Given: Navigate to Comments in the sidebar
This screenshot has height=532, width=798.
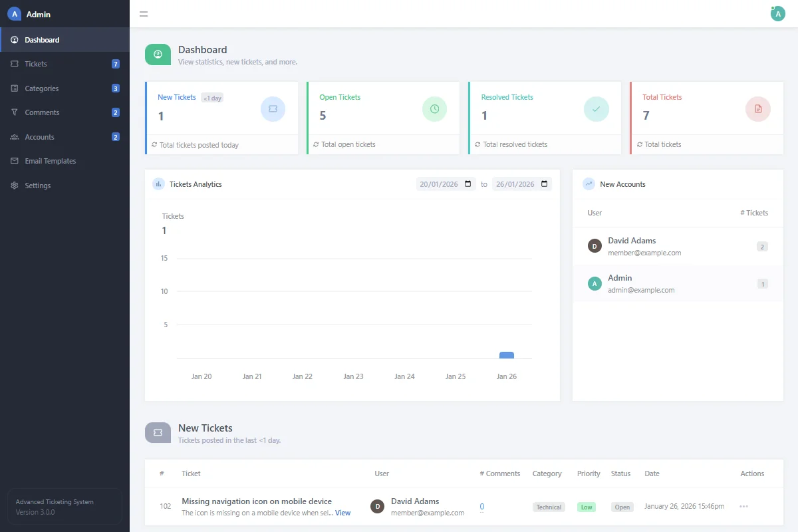Looking at the screenshot, I should pos(65,112).
